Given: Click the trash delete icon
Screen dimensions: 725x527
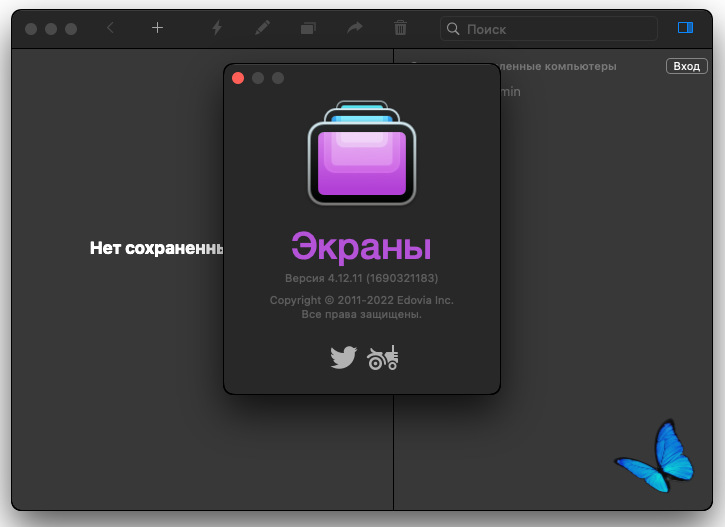Looking at the screenshot, I should click(x=400, y=28).
